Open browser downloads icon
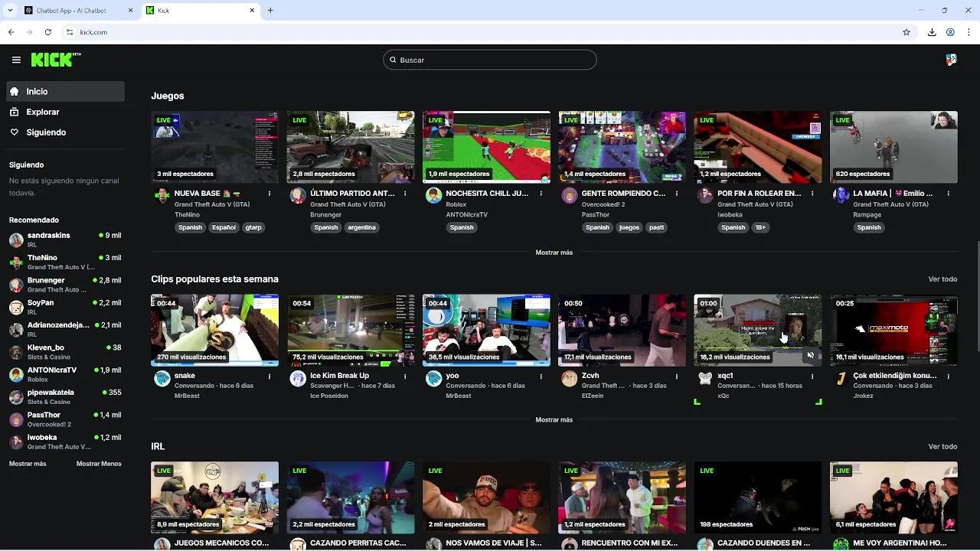Image resolution: width=980 pixels, height=551 pixels. (x=932, y=32)
